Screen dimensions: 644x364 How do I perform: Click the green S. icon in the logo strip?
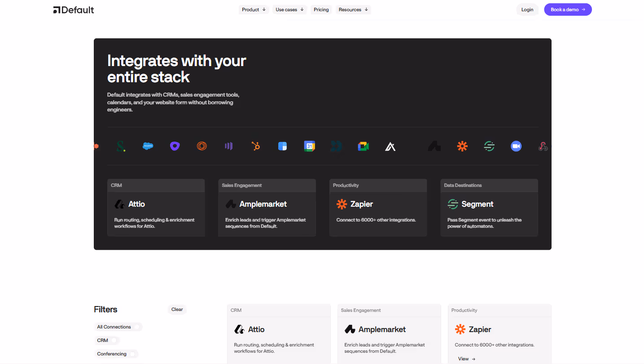(x=121, y=146)
